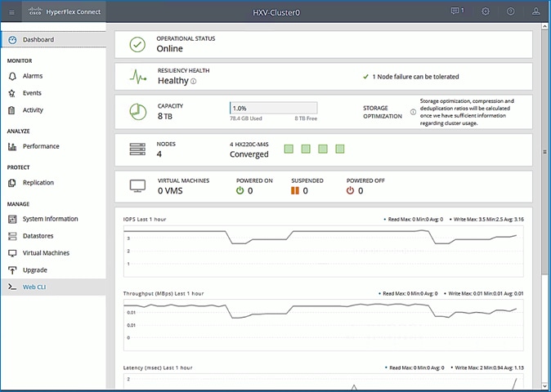Image resolution: width=551 pixels, height=392 pixels.
Task: Select the last green node square
Action: 340,149
